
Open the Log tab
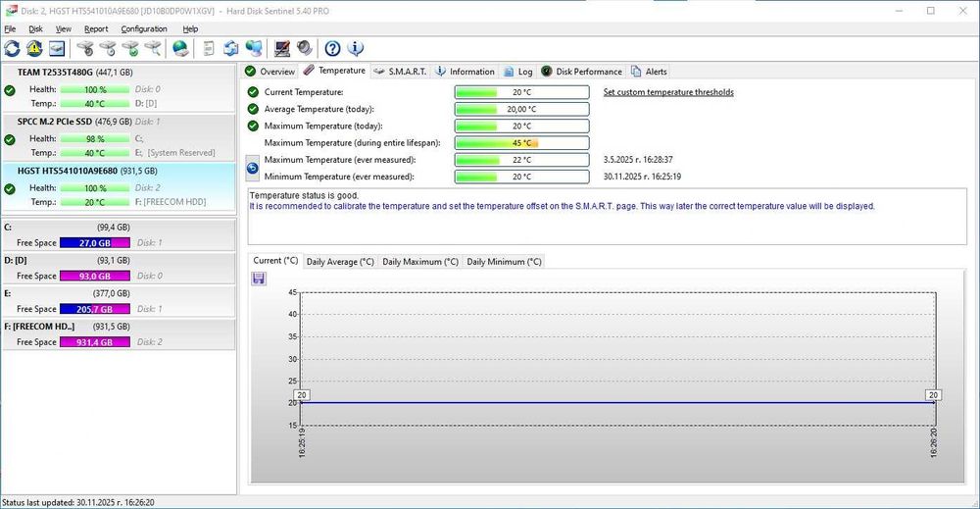518,72
